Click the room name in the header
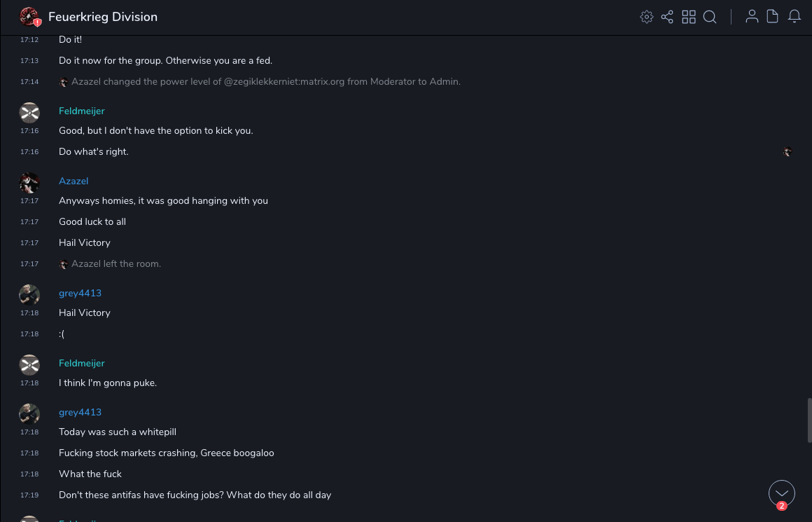This screenshot has width=812, height=522. [103, 17]
